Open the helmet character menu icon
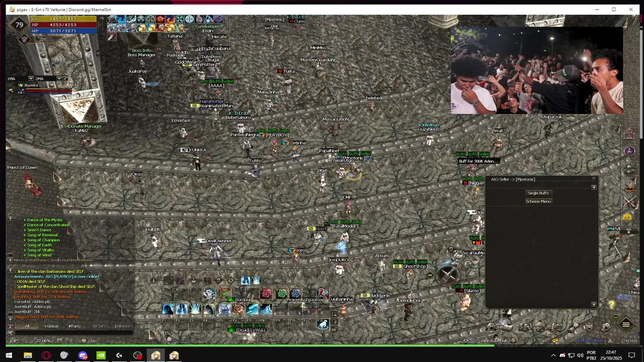 tap(491, 327)
